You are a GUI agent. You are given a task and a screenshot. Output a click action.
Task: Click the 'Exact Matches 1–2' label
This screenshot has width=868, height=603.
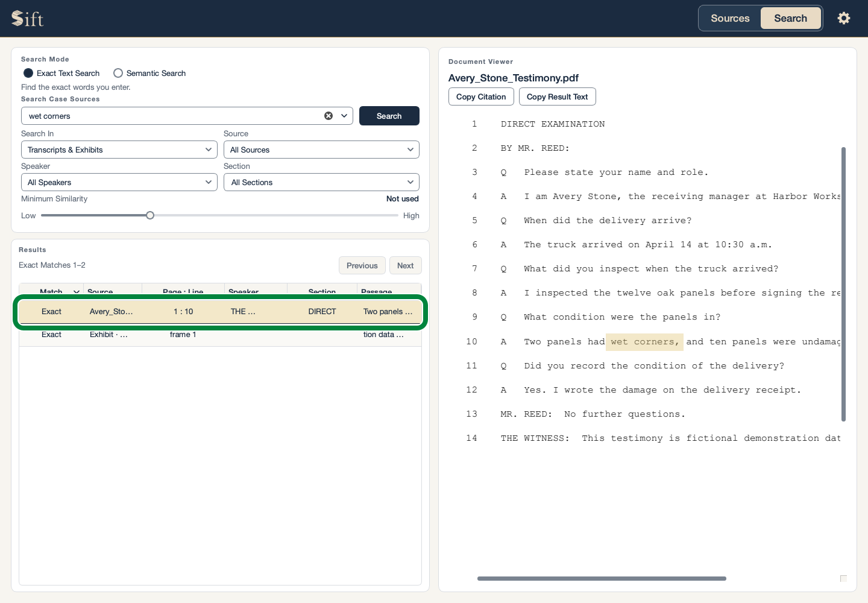pyautogui.click(x=52, y=265)
